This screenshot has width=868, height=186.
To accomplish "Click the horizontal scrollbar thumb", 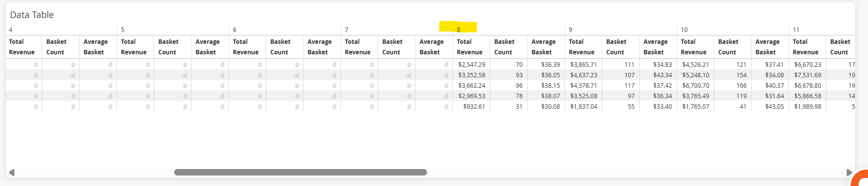I will [301, 173].
